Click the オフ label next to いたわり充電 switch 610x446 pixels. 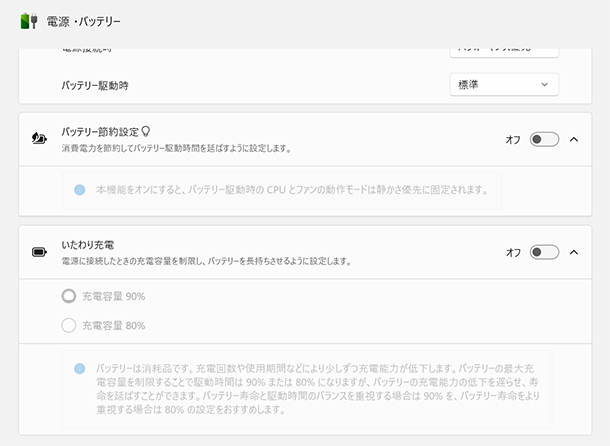(513, 253)
